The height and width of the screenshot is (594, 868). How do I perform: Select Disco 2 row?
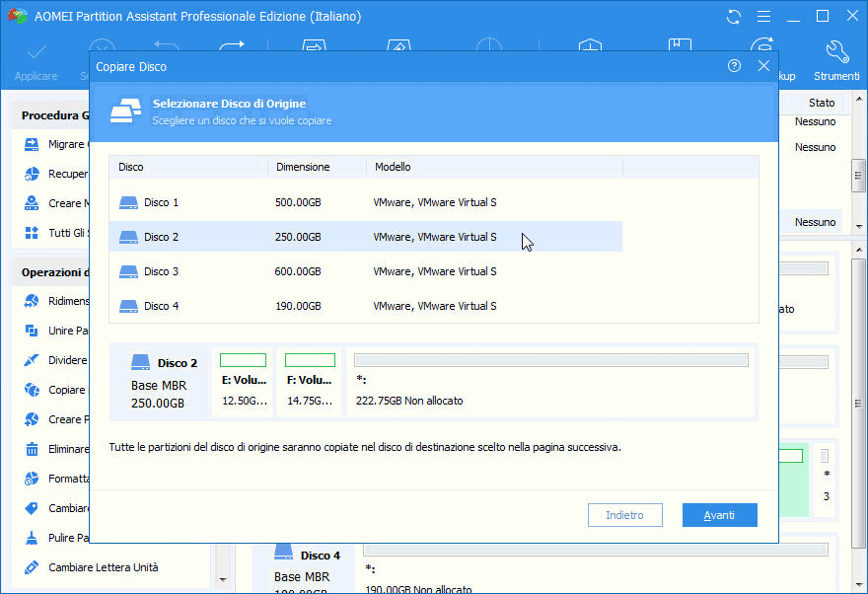(x=365, y=237)
